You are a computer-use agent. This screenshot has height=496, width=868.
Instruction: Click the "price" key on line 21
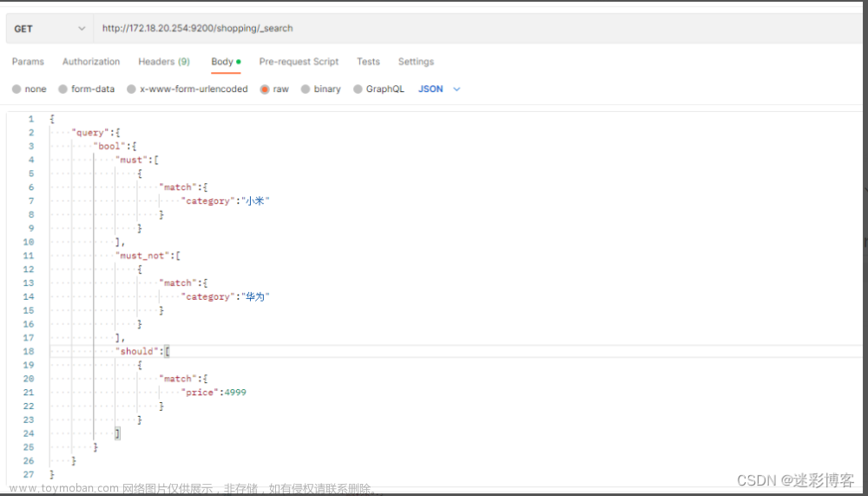[x=200, y=393]
